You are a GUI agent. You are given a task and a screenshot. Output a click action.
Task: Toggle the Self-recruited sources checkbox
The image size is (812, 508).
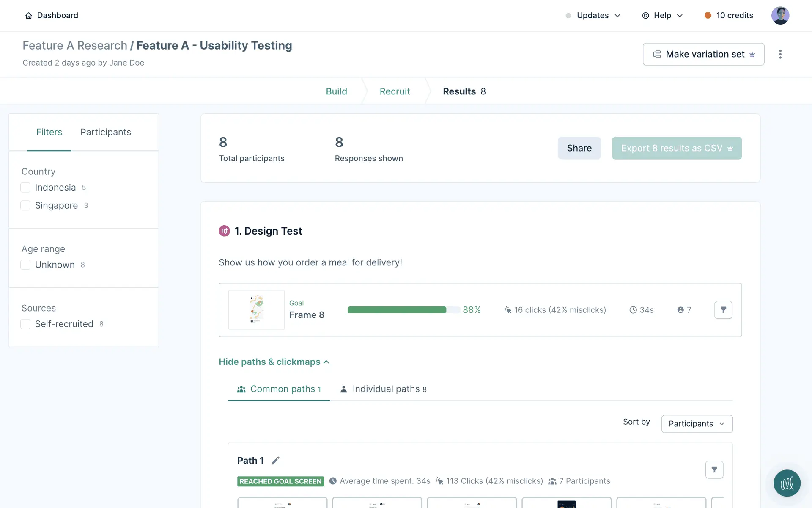point(25,324)
